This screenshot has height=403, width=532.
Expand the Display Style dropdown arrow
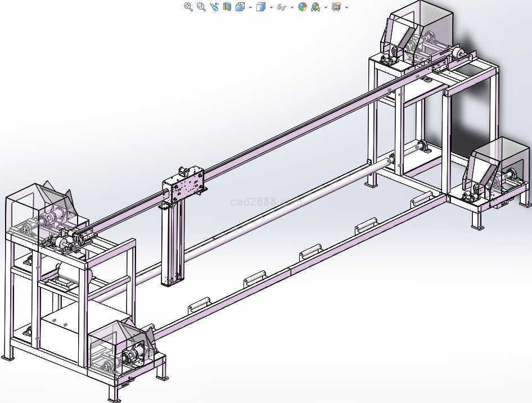pos(271,7)
